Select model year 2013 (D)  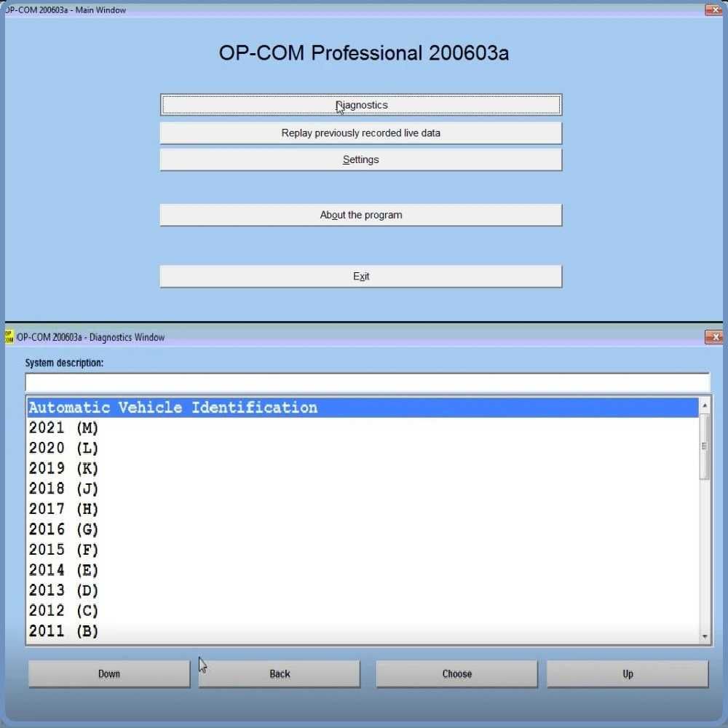coord(363,590)
